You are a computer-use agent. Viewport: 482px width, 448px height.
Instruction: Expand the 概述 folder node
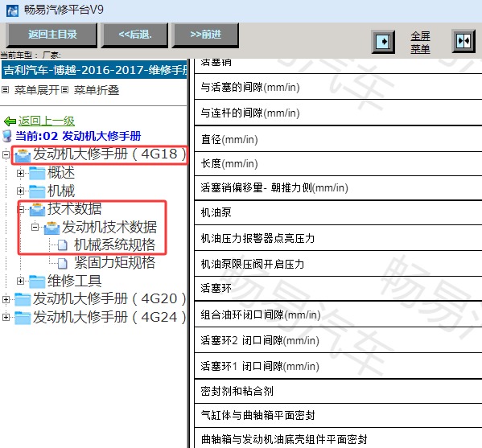pyautogui.click(x=20, y=173)
